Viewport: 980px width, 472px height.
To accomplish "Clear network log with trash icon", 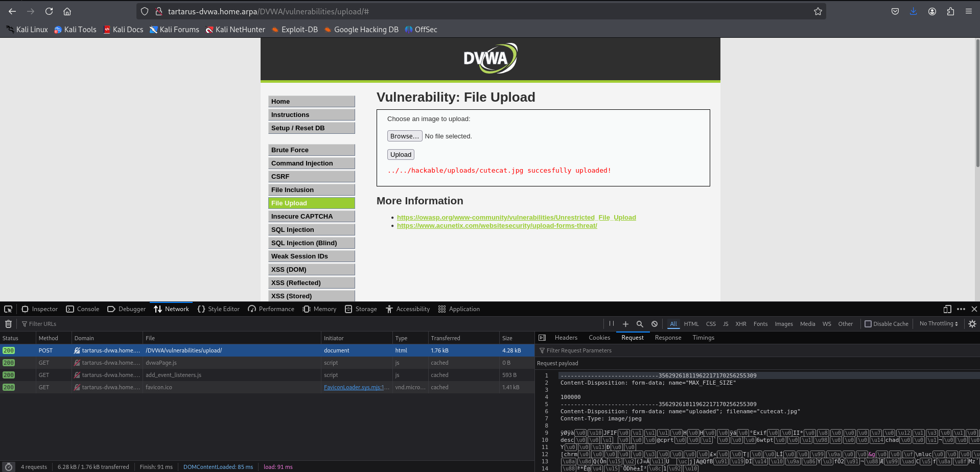I will (x=8, y=324).
